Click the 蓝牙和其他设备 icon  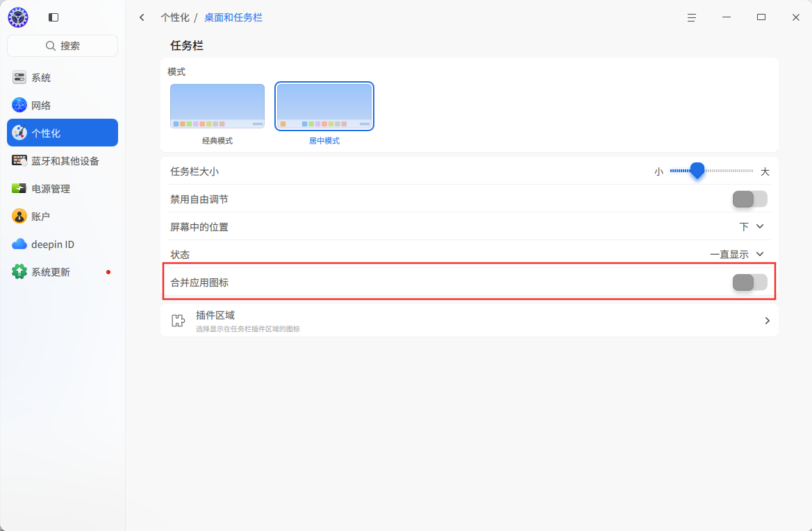point(19,161)
